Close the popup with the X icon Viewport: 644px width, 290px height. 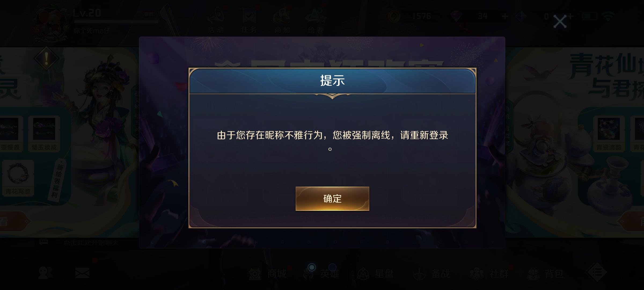click(x=560, y=21)
